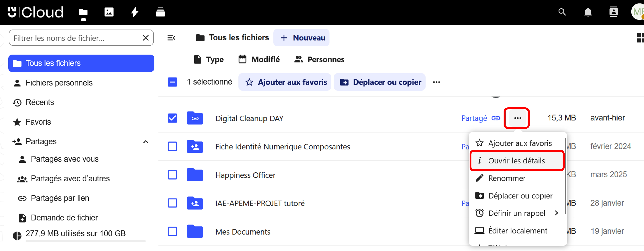Click the storage quota progress bar

pyautogui.click(x=85, y=241)
